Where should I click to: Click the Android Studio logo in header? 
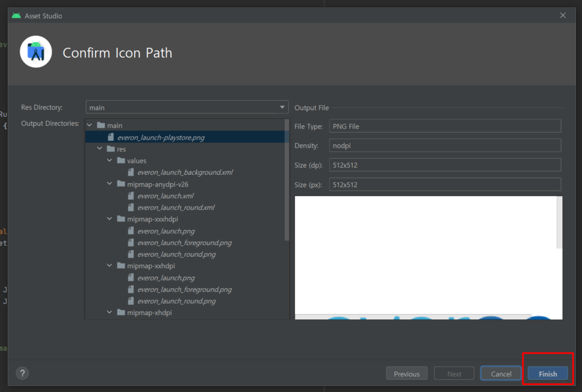pyautogui.click(x=36, y=52)
